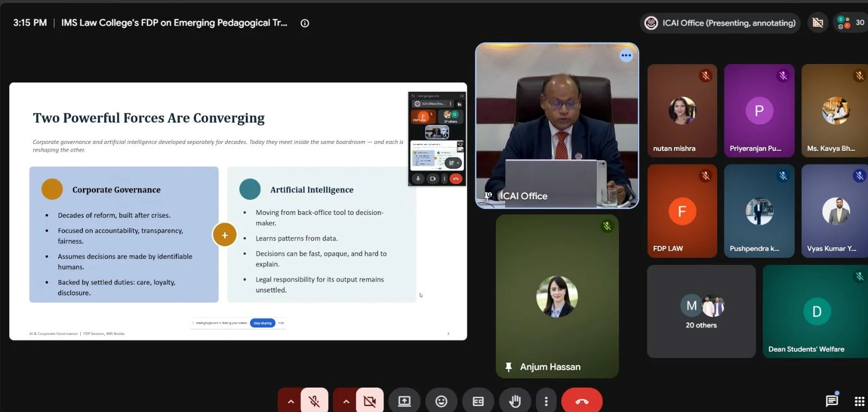This screenshot has height=412, width=868.
Task: Click the ICAI Office presenting chip
Action: pos(720,23)
